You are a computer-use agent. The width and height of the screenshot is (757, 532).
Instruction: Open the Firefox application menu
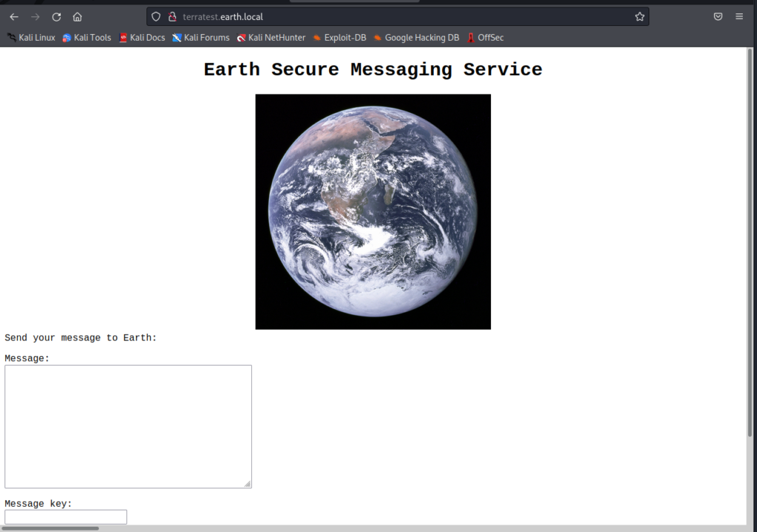click(x=739, y=17)
